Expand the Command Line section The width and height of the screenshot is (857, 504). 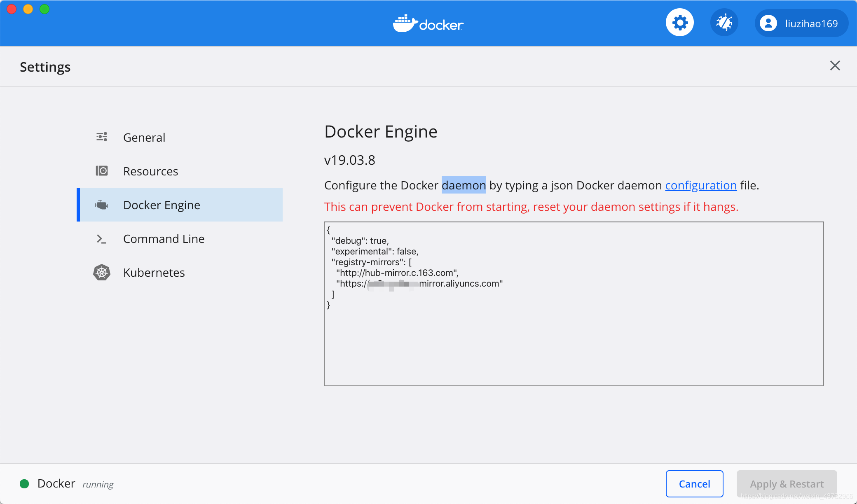coord(163,238)
